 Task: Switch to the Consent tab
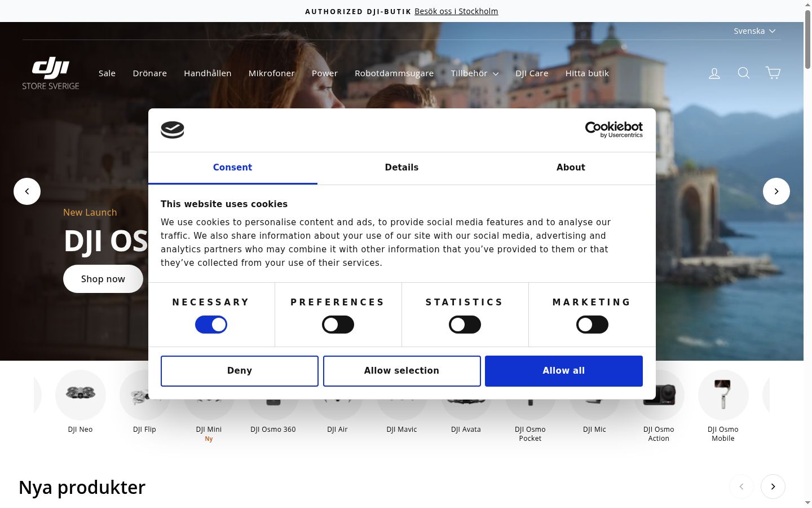tap(233, 168)
